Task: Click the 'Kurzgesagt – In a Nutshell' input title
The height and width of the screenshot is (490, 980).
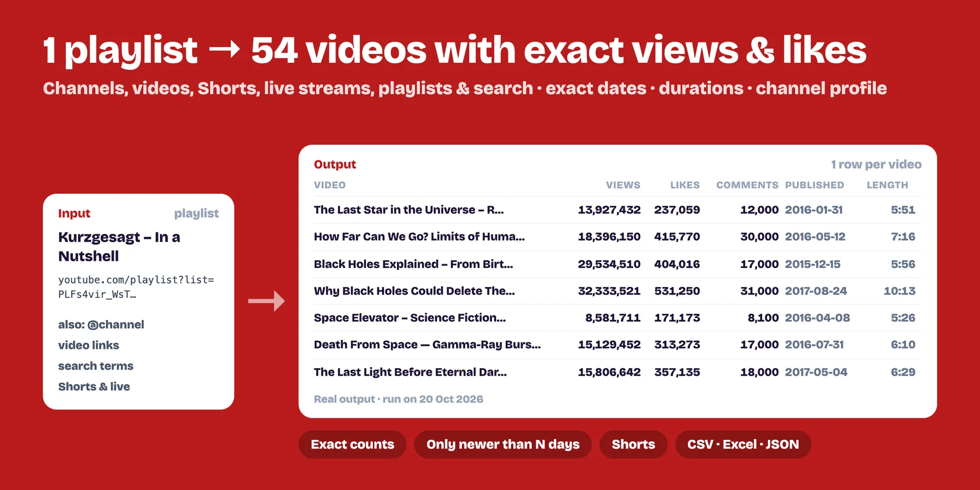Action: (119, 247)
